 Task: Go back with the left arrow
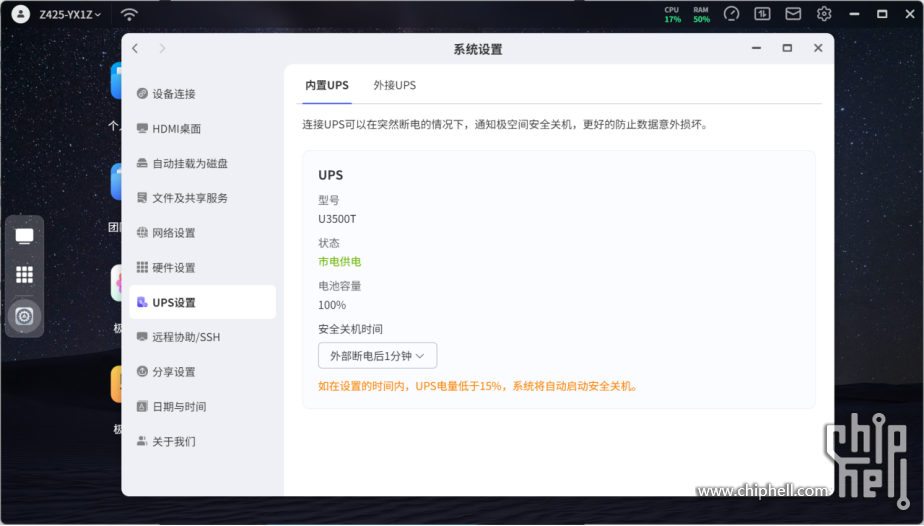(136, 48)
